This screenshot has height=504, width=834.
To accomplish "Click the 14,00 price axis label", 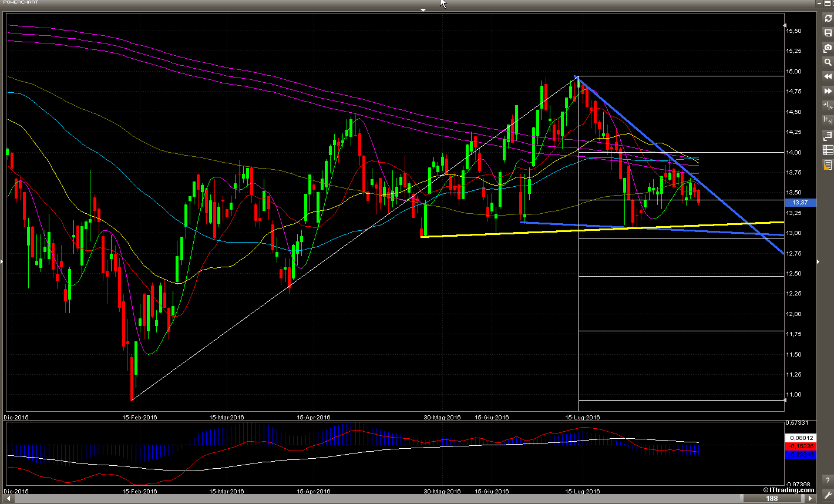I will click(x=794, y=152).
